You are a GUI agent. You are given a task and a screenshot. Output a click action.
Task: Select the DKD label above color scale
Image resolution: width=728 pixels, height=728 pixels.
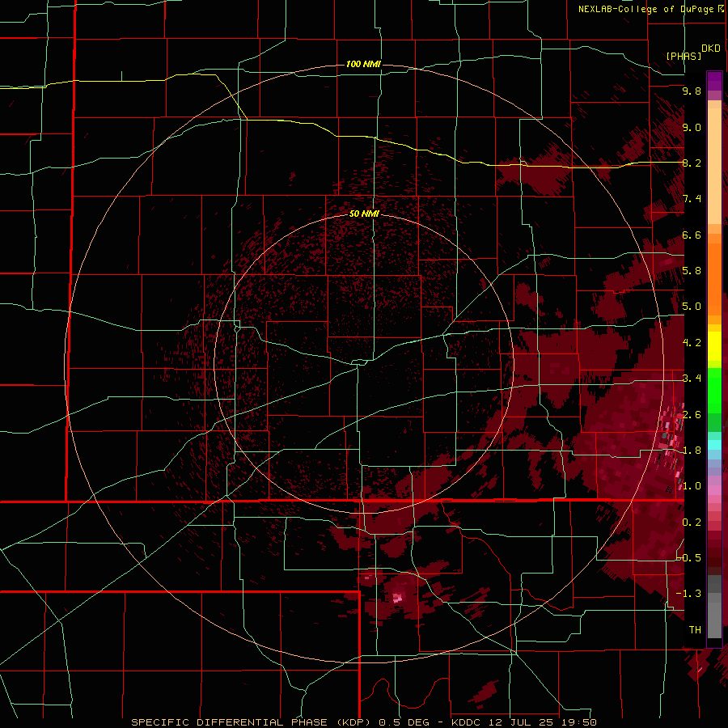click(x=711, y=49)
